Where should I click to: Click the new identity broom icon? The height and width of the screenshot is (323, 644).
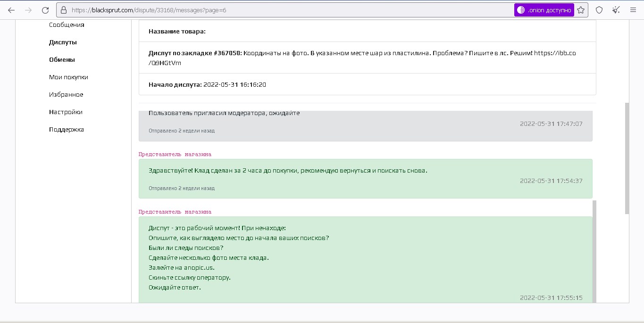616,10
